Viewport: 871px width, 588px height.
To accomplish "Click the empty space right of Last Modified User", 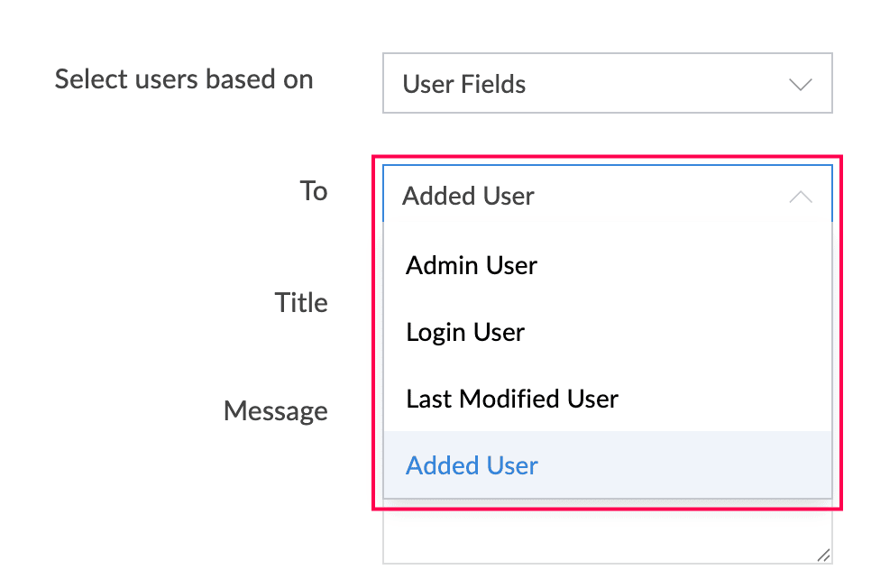I will [725, 399].
